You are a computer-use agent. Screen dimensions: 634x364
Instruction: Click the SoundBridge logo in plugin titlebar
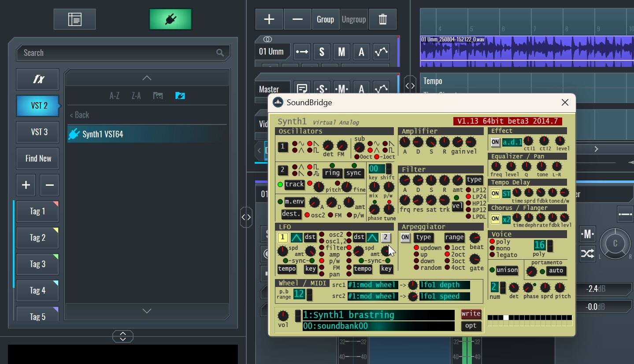tap(278, 103)
